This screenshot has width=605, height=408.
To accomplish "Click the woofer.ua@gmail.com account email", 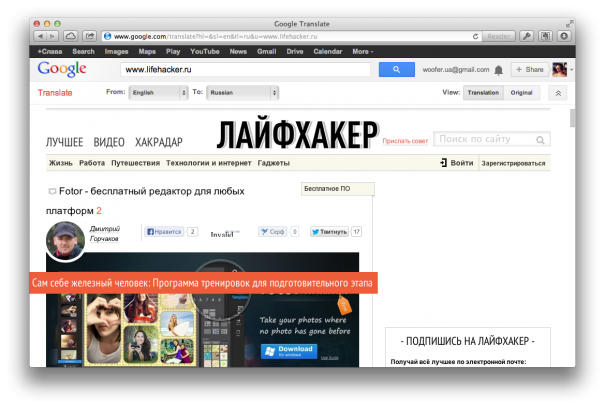I will click(x=456, y=70).
